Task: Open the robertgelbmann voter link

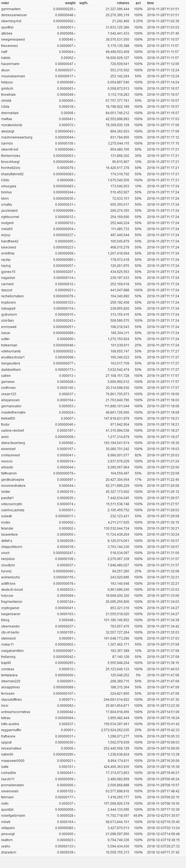Action: click(13, 815)
